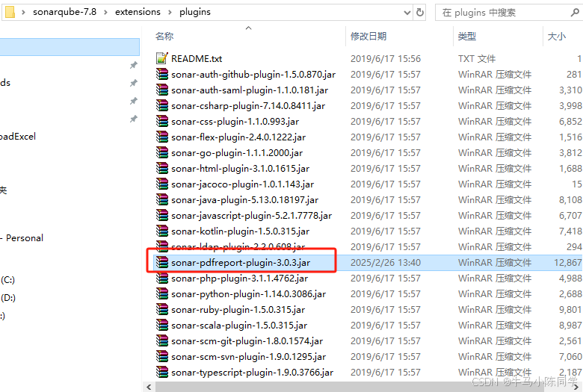
Task: Click the icon of sonar-php-plugin-3.1.1.4762.jar
Action: (161, 278)
